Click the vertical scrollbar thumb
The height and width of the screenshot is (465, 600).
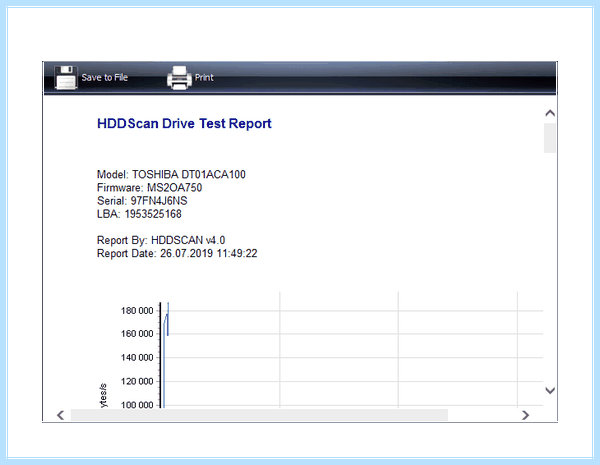pos(550,138)
